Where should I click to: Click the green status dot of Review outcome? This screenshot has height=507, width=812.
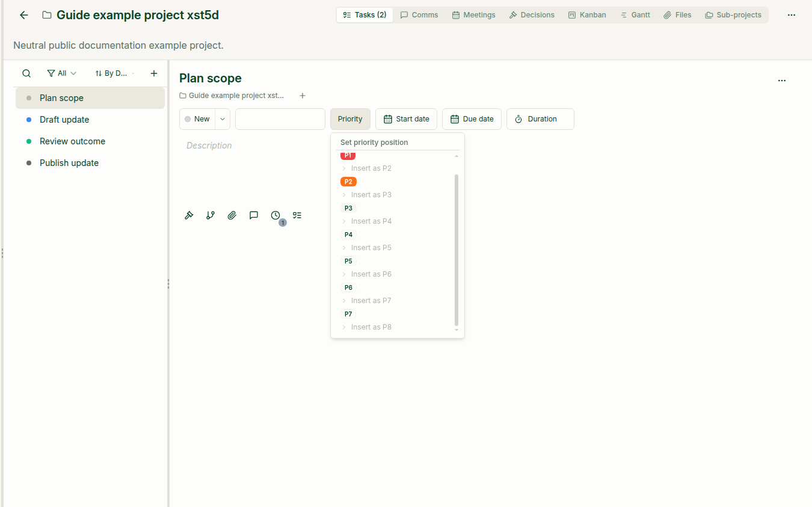pos(29,141)
